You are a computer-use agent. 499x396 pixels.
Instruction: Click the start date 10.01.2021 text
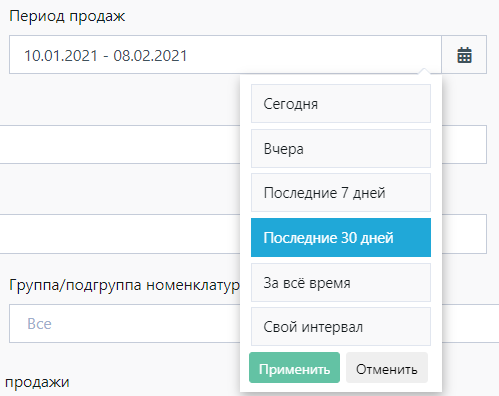point(61,55)
